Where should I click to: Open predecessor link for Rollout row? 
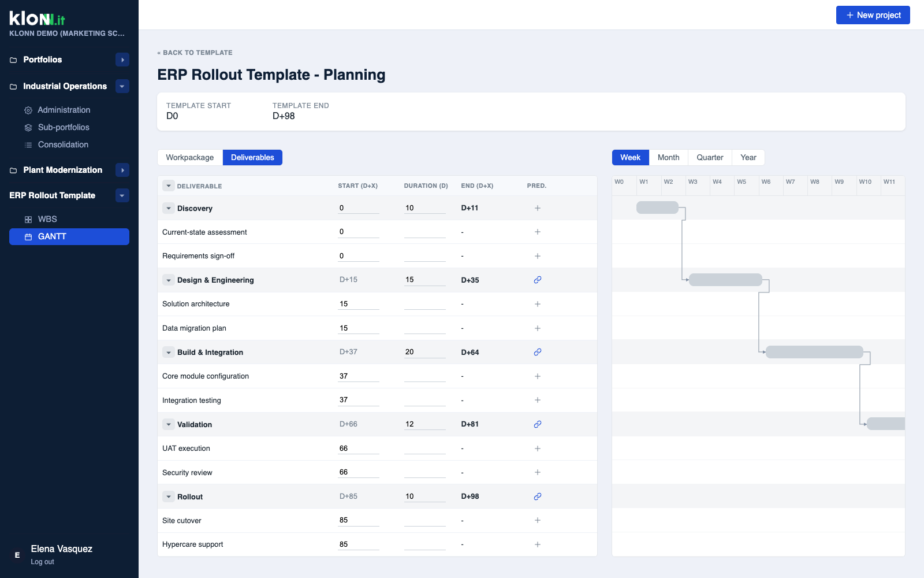(x=538, y=497)
